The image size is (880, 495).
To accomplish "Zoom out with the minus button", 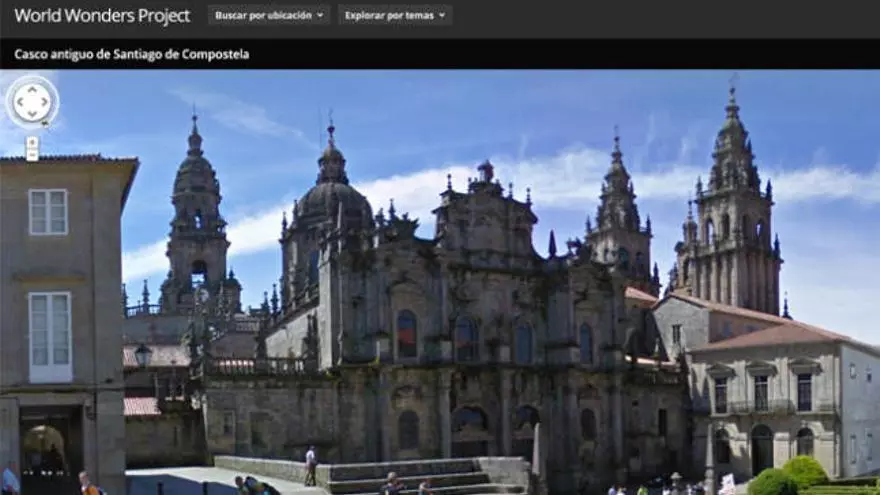I will pyautogui.click(x=32, y=155).
